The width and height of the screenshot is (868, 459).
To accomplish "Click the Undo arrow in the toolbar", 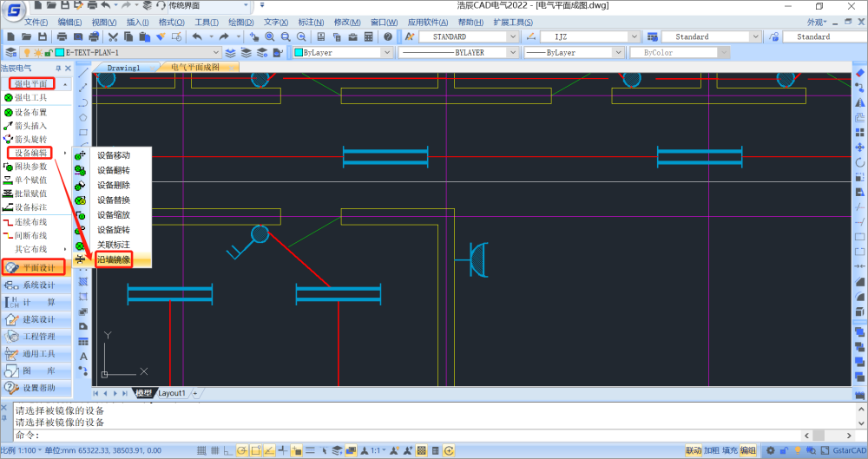I will coord(196,36).
